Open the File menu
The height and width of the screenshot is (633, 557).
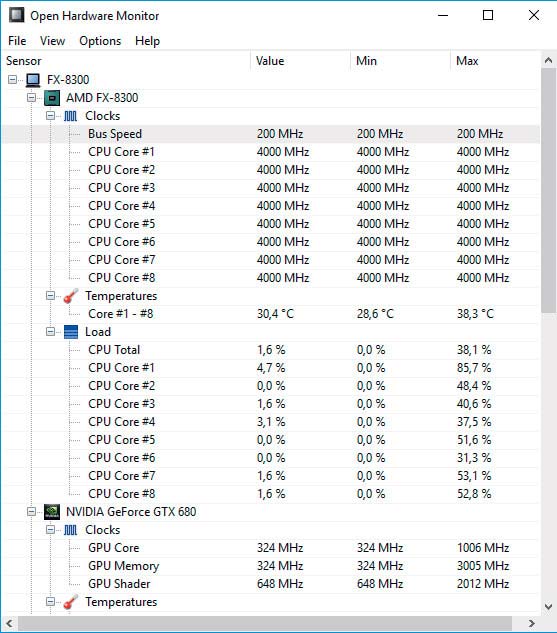click(x=17, y=41)
